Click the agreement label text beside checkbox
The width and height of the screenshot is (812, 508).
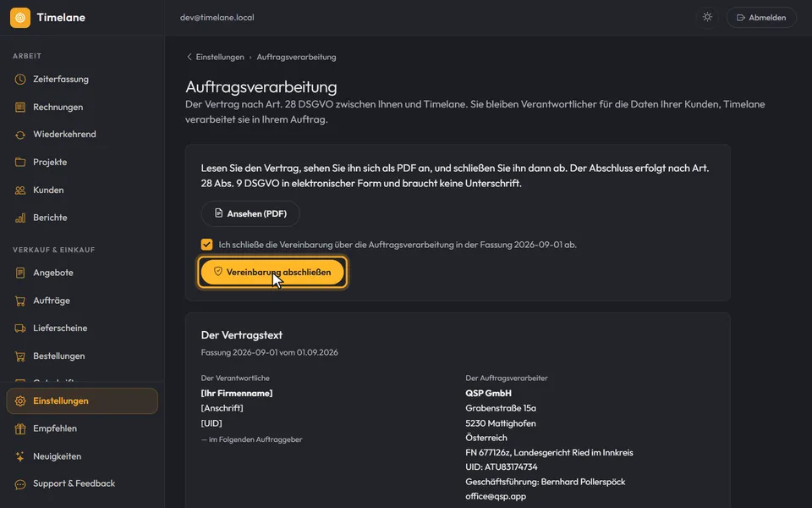pyautogui.click(x=398, y=245)
